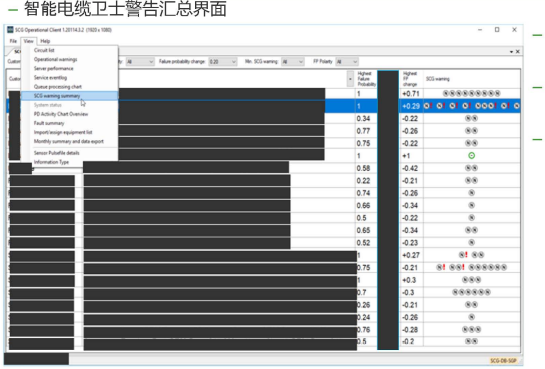Click the warning icons in the 0.65 row
Screen dimensions: 545x369
[472, 230]
